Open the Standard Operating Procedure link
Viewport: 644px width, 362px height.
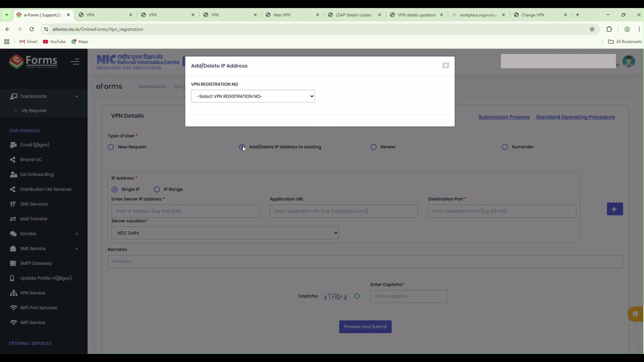point(575,117)
